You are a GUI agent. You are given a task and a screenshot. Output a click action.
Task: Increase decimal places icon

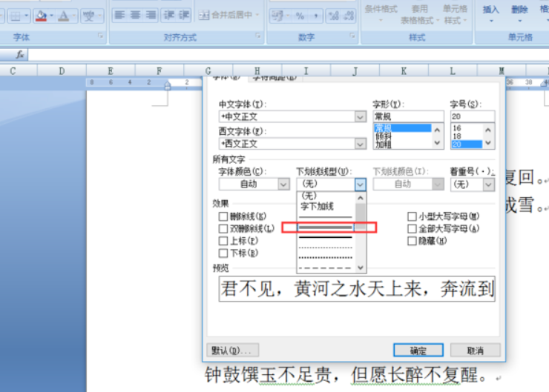tap(334, 16)
